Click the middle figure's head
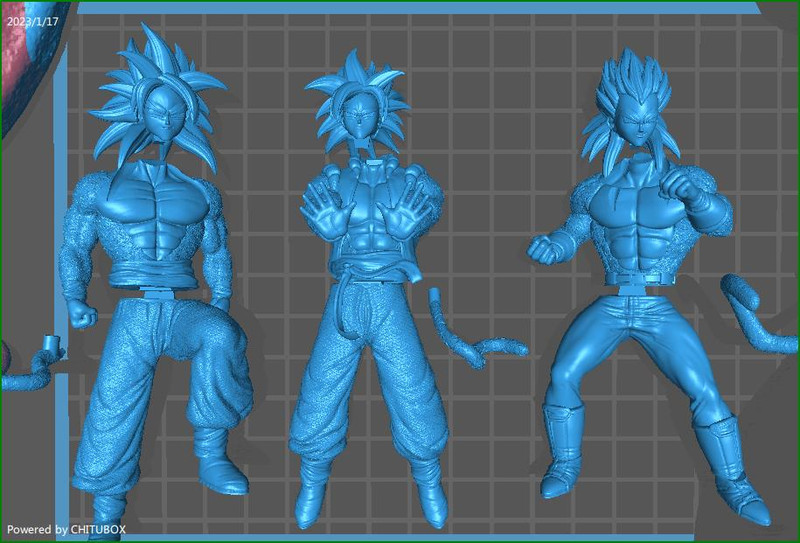 [357, 110]
